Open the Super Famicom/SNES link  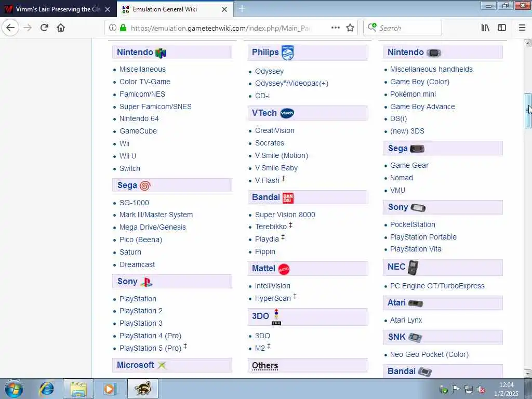tap(155, 107)
